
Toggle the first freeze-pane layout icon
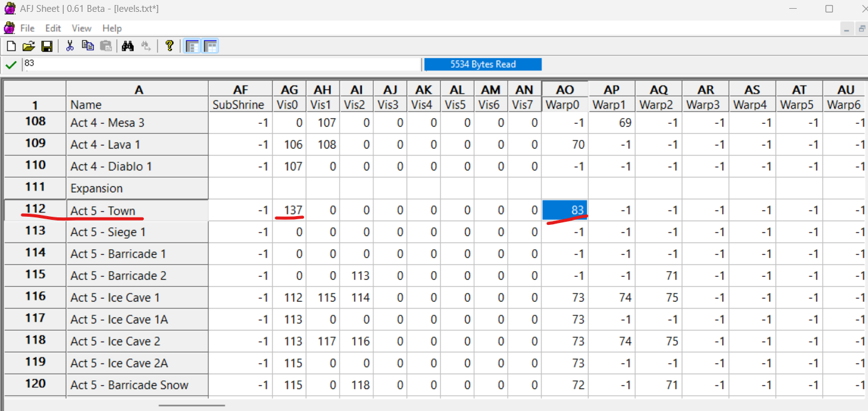coord(193,46)
